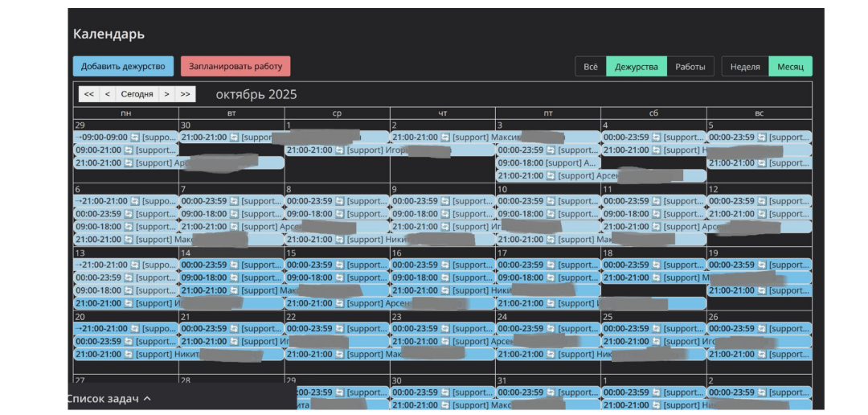Open the 21:00-21:00 [support] Игорь event on day 1
868x415 pixels.
click(390, 150)
